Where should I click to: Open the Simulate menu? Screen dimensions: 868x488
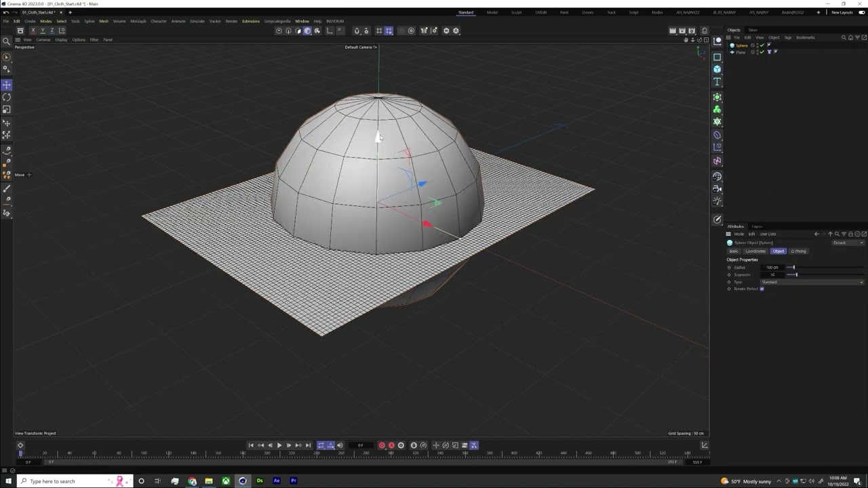pyautogui.click(x=197, y=21)
